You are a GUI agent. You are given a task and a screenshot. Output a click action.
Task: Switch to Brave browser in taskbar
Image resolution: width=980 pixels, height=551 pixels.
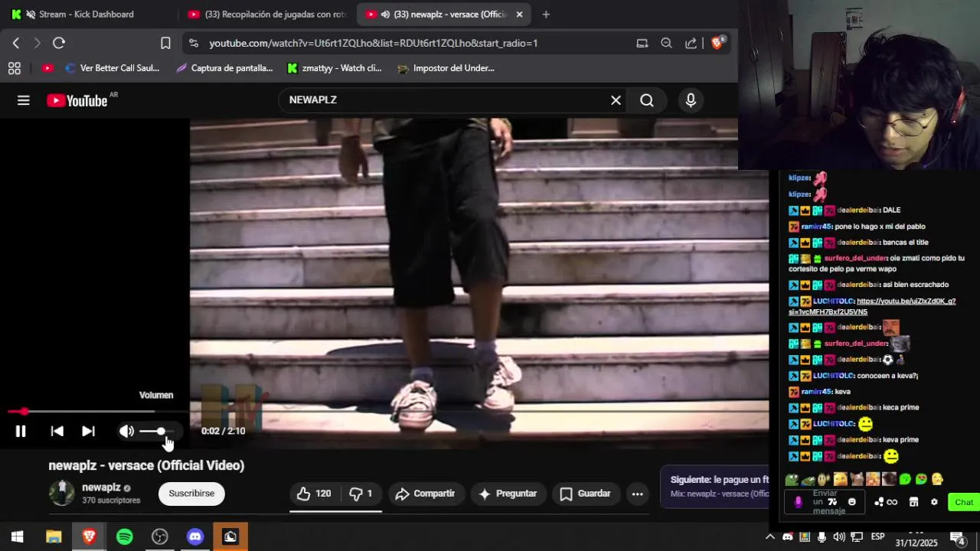pyautogui.click(x=89, y=537)
